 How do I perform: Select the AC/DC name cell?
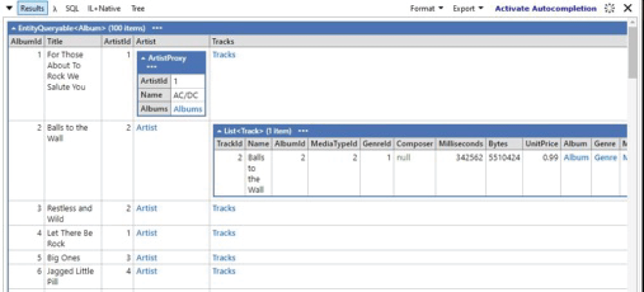[x=187, y=95]
